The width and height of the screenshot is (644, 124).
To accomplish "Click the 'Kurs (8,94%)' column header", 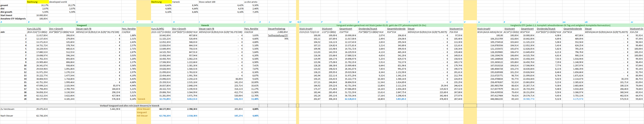I will [158, 29].
